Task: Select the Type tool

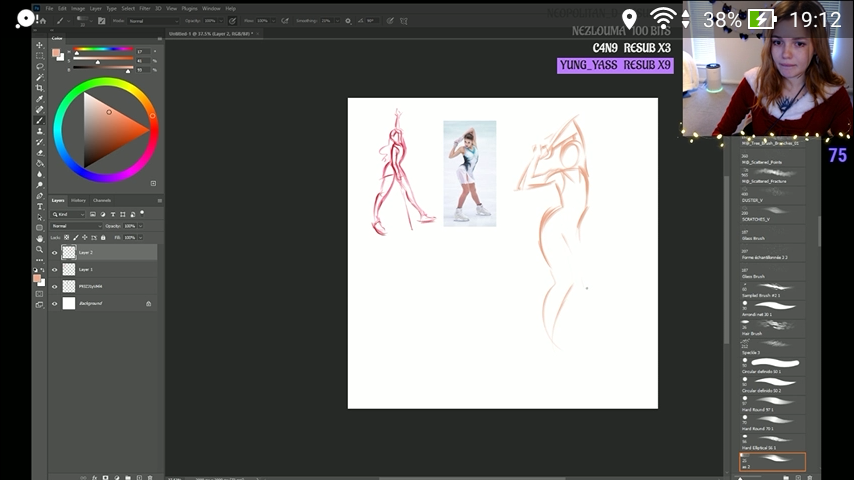Action: click(x=40, y=206)
